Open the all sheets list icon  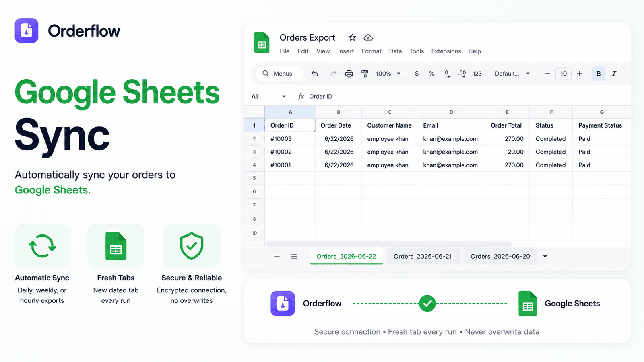294,256
